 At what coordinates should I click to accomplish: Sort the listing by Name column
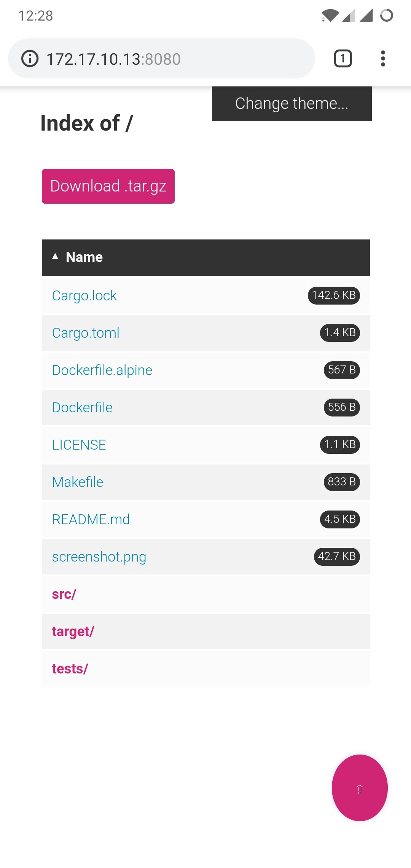pos(84,257)
